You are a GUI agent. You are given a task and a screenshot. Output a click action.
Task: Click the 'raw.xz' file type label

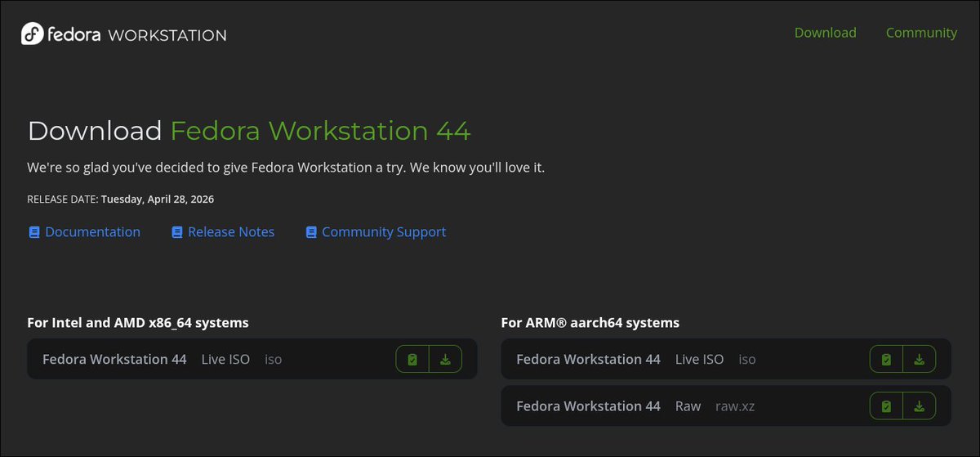pos(735,406)
